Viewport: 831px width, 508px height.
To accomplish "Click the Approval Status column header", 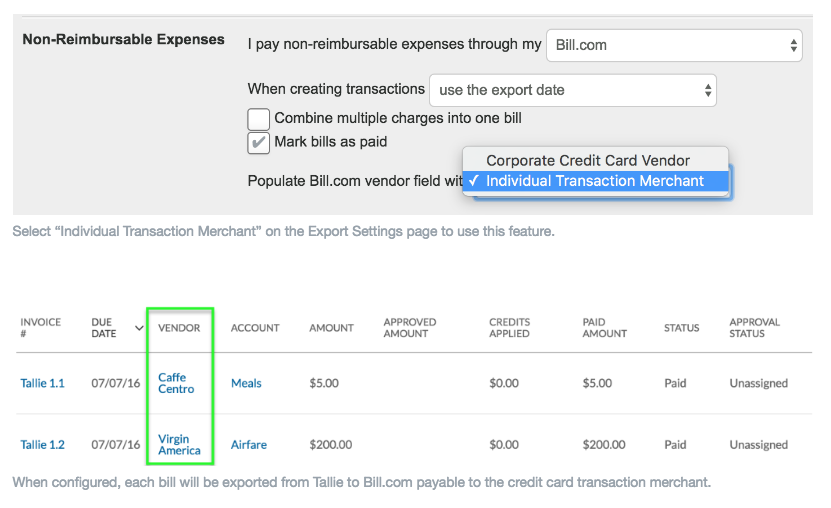I will 754,328.
